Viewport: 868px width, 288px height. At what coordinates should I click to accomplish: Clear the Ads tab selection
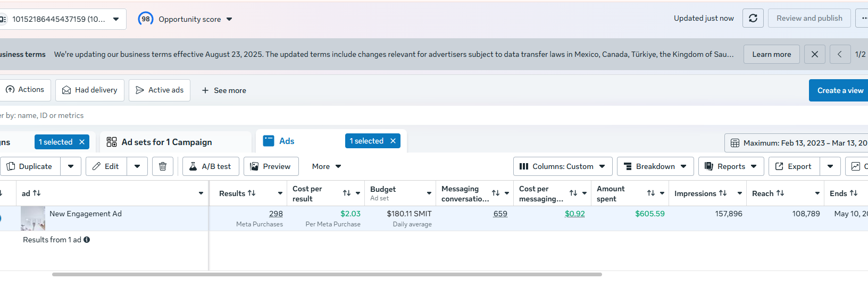pyautogui.click(x=393, y=141)
